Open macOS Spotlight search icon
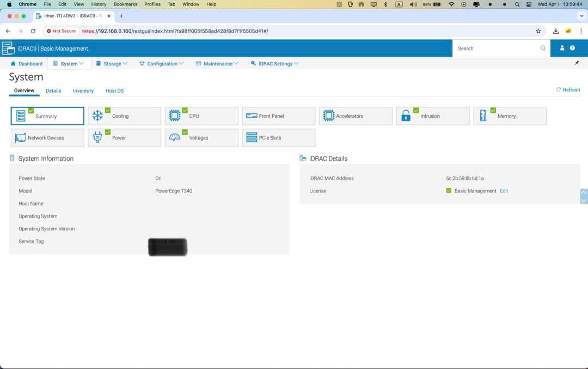This screenshot has width=588, height=369. (x=517, y=4)
